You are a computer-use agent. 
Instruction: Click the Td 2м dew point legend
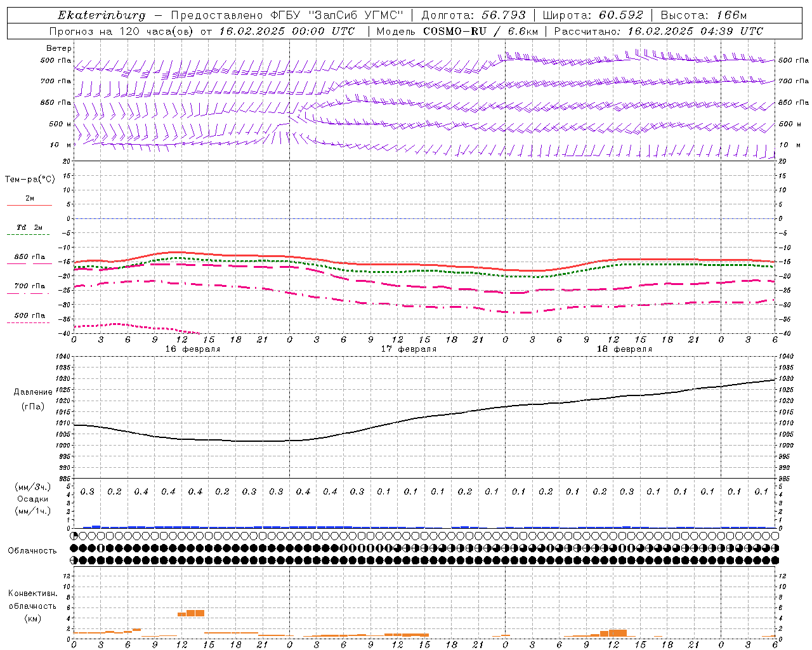(x=29, y=227)
